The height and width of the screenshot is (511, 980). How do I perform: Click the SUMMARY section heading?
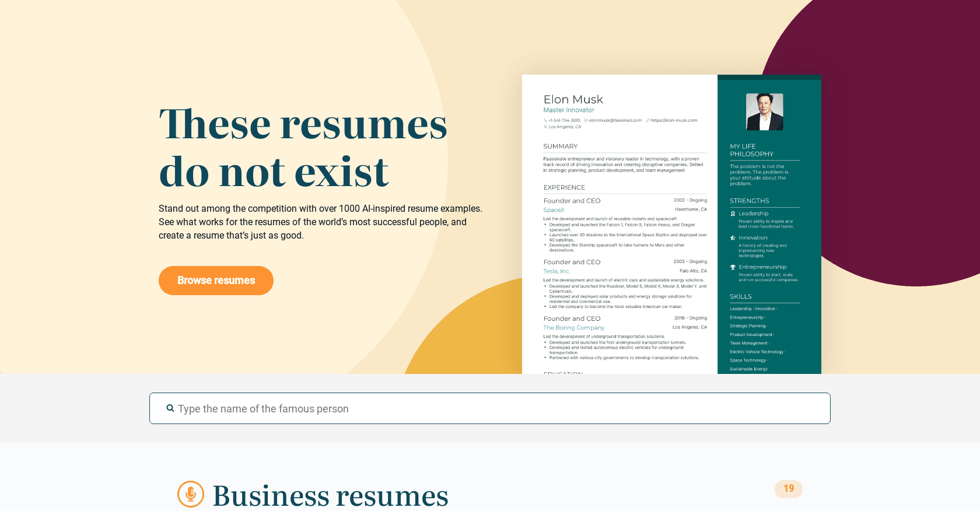point(561,146)
